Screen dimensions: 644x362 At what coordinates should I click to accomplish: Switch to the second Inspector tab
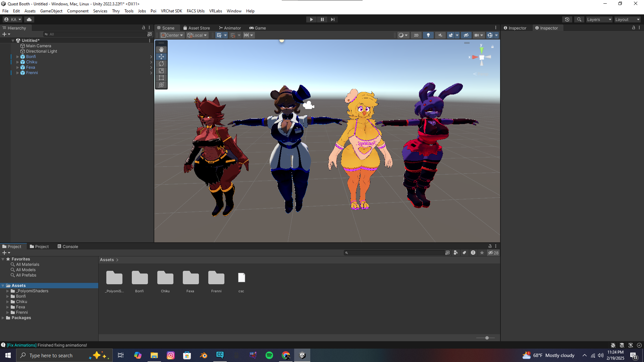click(x=546, y=28)
